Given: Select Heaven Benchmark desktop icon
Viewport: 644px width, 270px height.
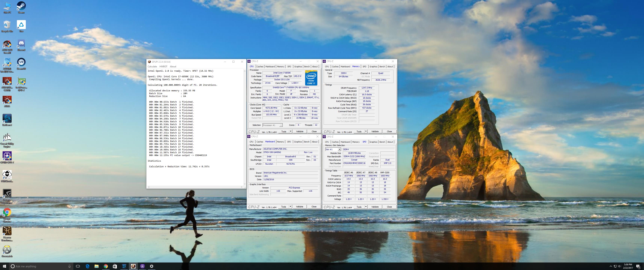Looking at the screenshot, I should coord(7,234).
